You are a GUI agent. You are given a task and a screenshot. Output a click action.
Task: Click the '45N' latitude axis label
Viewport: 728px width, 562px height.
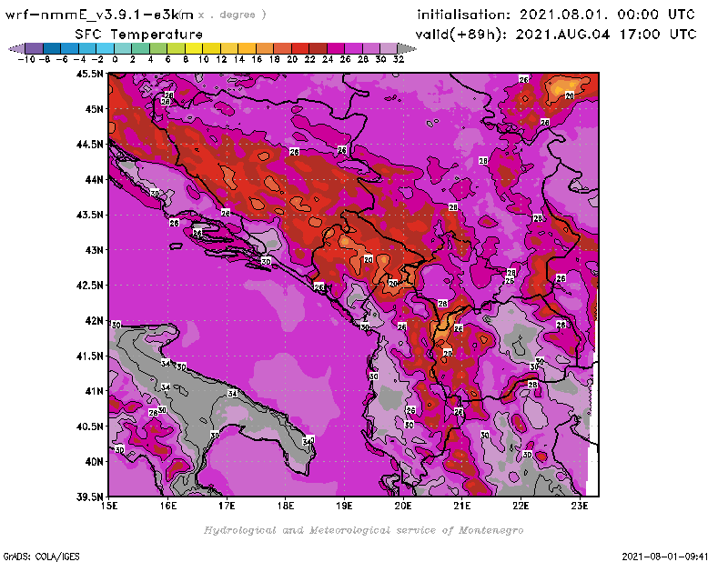coord(94,109)
